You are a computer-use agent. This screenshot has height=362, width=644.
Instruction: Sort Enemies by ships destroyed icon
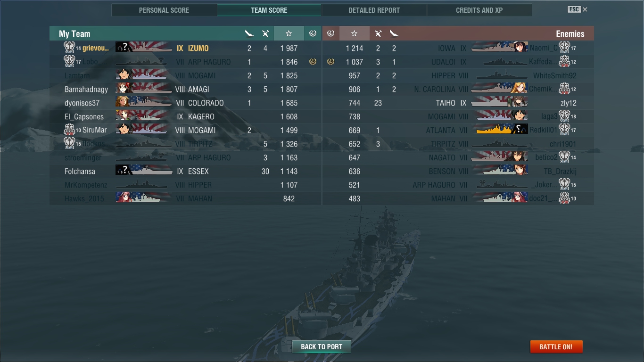pos(394,33)
